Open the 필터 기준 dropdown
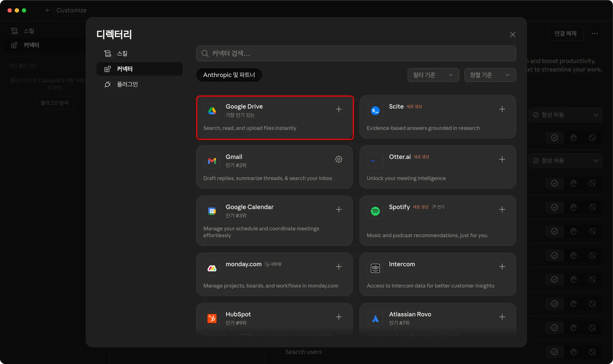613x364 pixels. point(433,75)
